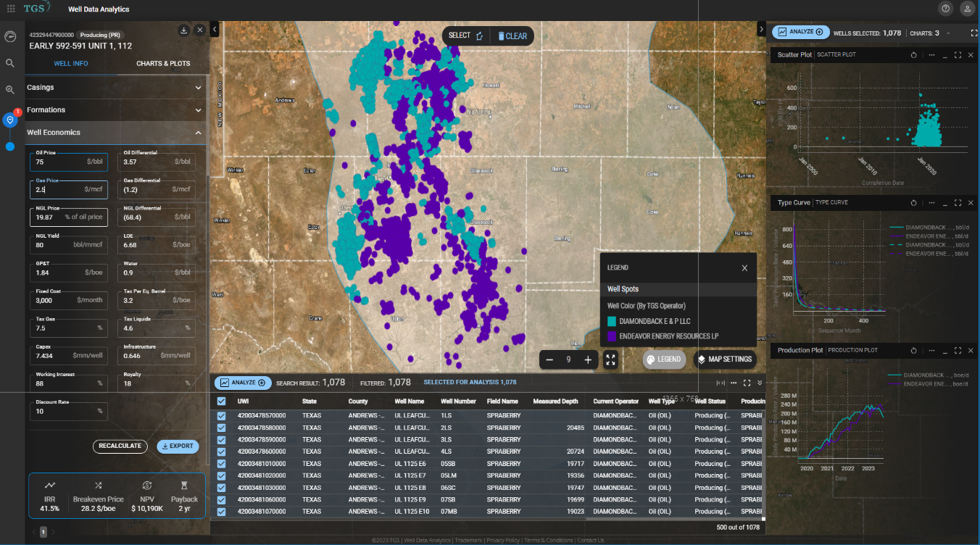The width and height of the screenshot is (980, 545).
Task: Collapse the Well Economics section
Action: coord(116,133)
